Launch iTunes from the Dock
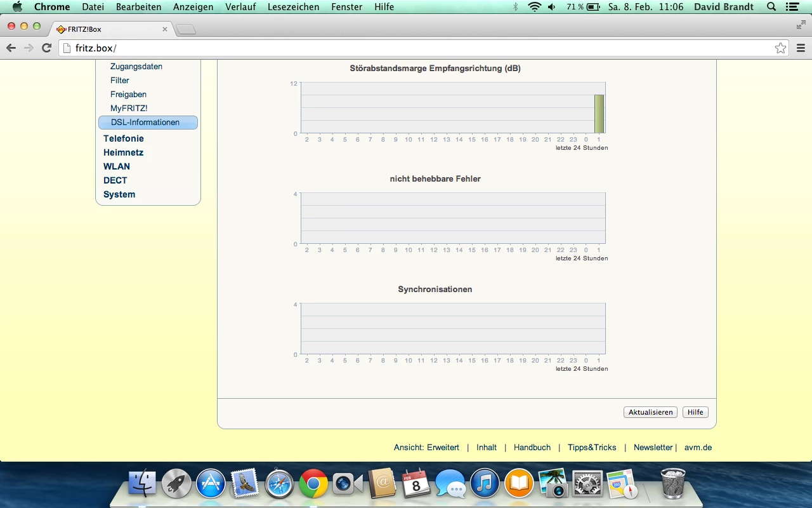Image resolution: width=812 pixels, height=508 pixels. click(485, 484)
